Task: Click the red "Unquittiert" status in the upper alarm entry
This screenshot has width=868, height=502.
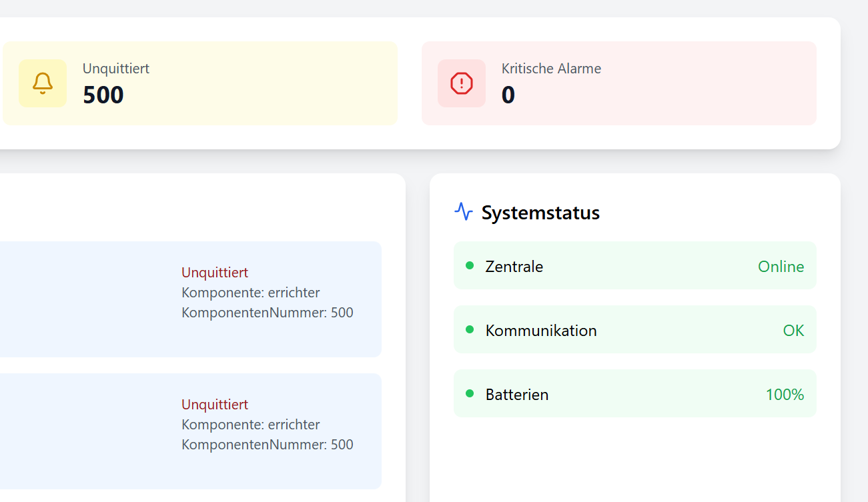Action: [215, 272]
